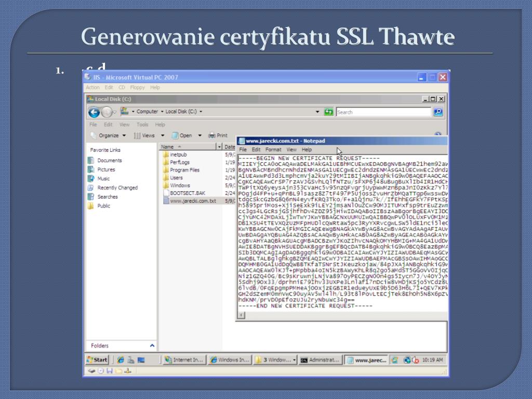The width and height of the screenshot is (532, 399).
Task: Expand the Folders pane chevron
Action: pyautogui.click(x=152, y=345)
